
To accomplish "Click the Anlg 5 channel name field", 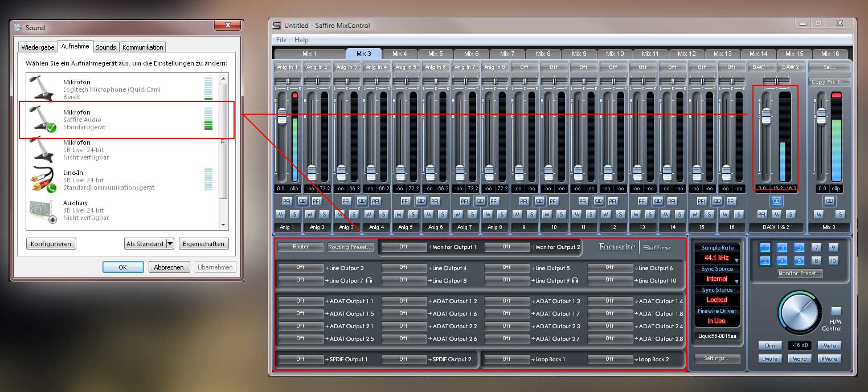I will point(406,227).
